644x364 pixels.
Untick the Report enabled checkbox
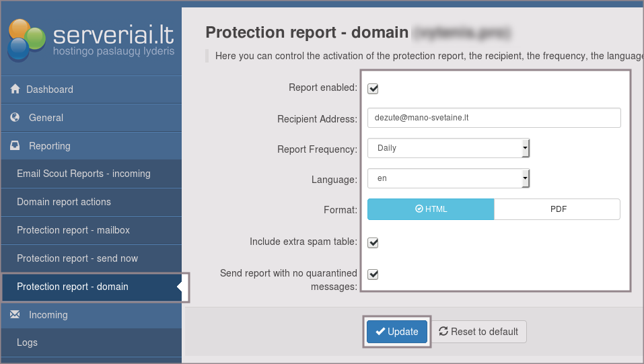pyautogui.click(x=373, y=89)
